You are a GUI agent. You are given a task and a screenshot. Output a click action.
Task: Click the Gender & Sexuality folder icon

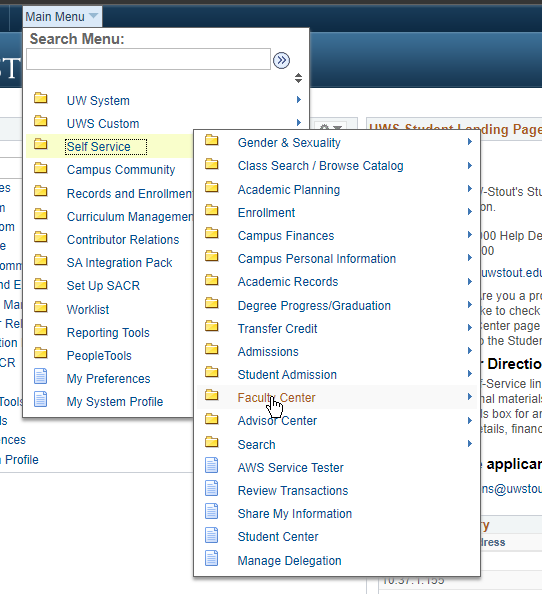pos(212,140)
